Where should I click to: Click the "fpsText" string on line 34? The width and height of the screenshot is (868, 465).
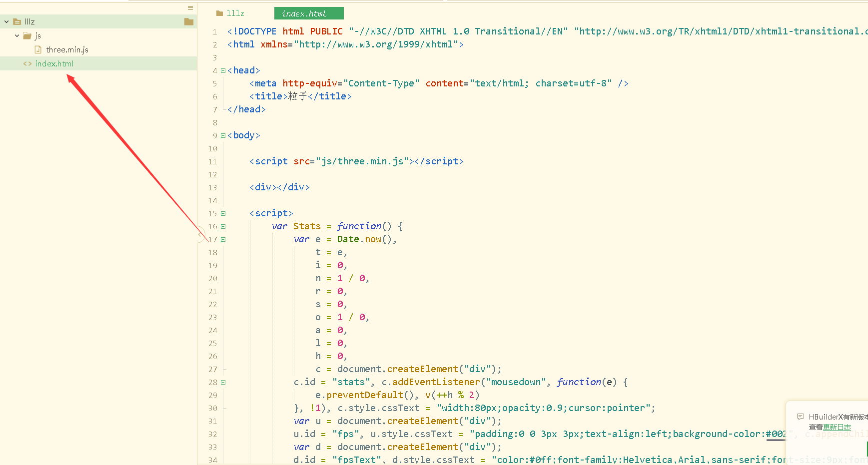[x=357, y=460]
